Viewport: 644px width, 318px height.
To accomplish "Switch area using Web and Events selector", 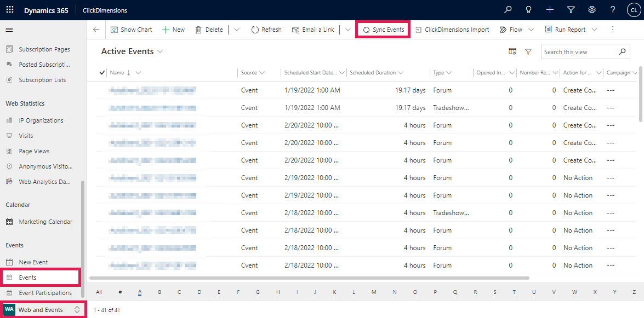I will [43, 310].
